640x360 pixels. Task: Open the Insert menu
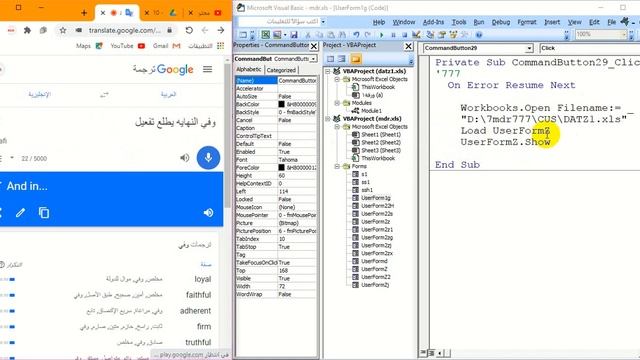[552, 22]
